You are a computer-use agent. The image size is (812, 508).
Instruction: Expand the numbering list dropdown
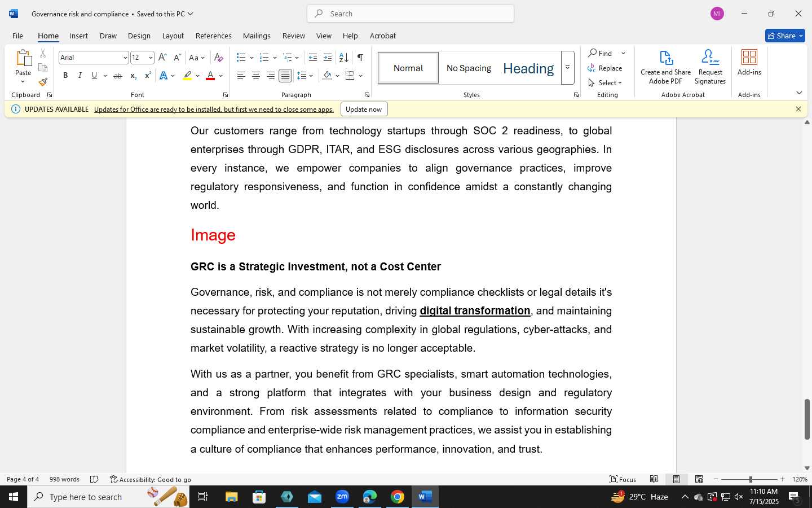point(275,58)
